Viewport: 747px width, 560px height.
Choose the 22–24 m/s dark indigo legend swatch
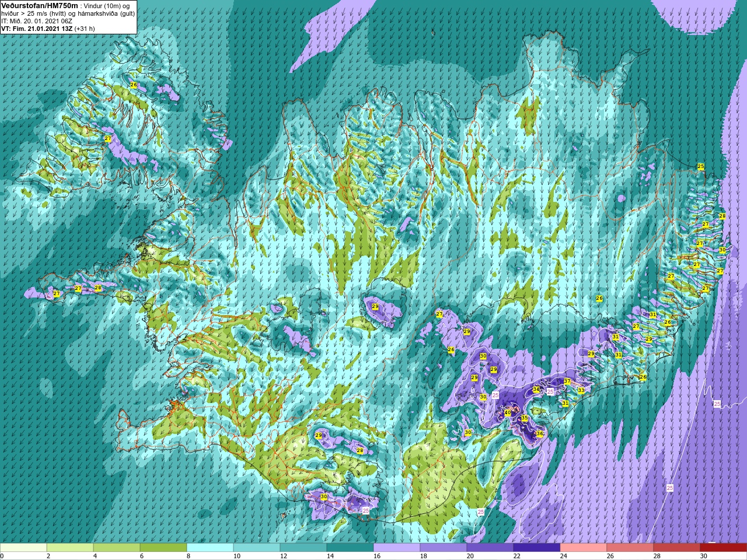pos(537,548)
